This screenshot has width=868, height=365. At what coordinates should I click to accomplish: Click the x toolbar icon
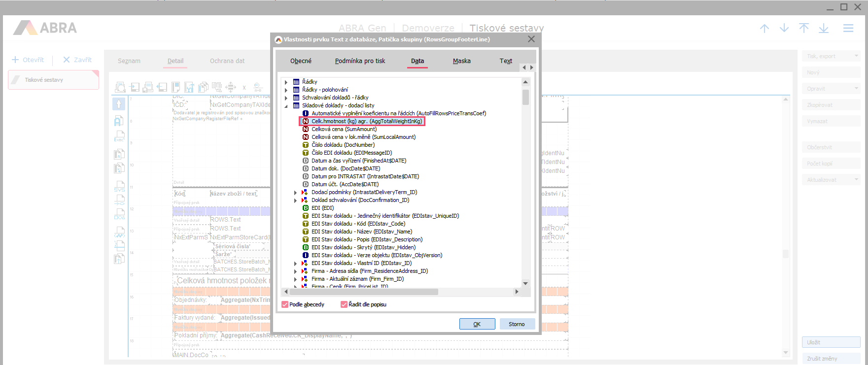tap(244, 88)
